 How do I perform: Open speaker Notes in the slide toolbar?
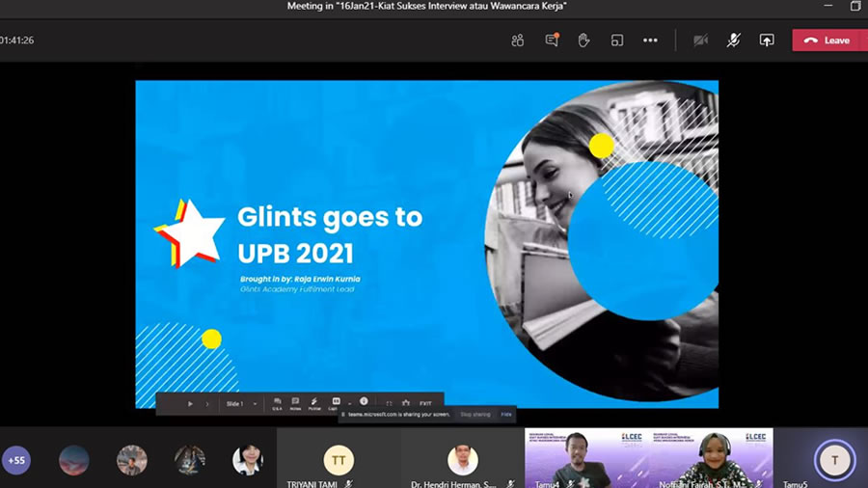(295, 403)
